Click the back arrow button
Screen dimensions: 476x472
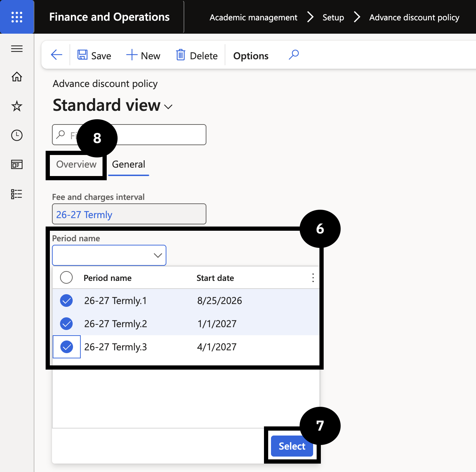(x=57, y=55)
